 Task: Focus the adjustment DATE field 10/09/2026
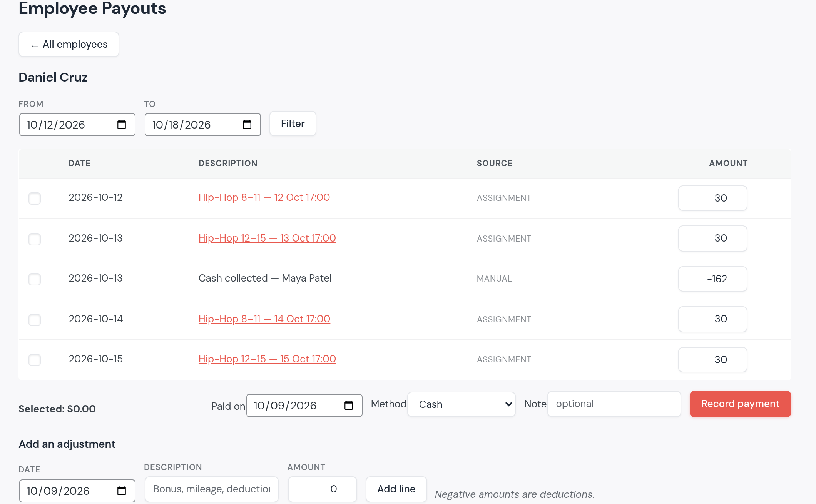pyautogui.click(x=77, y=491)
